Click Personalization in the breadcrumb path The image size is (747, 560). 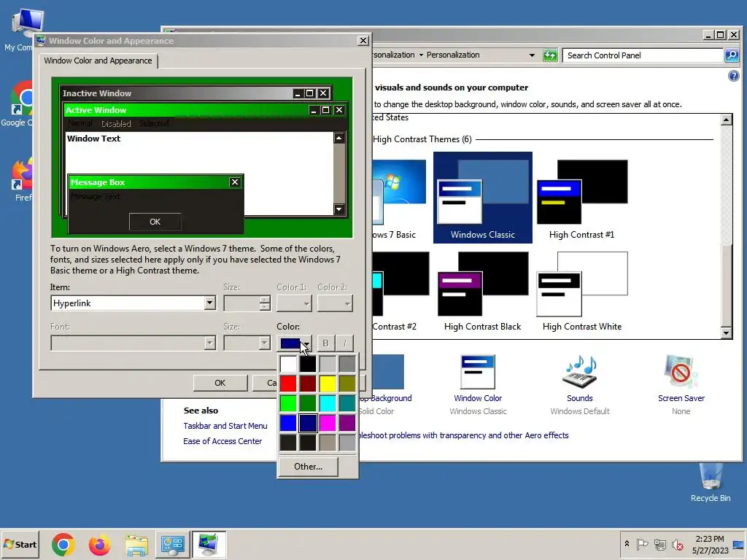453,55
